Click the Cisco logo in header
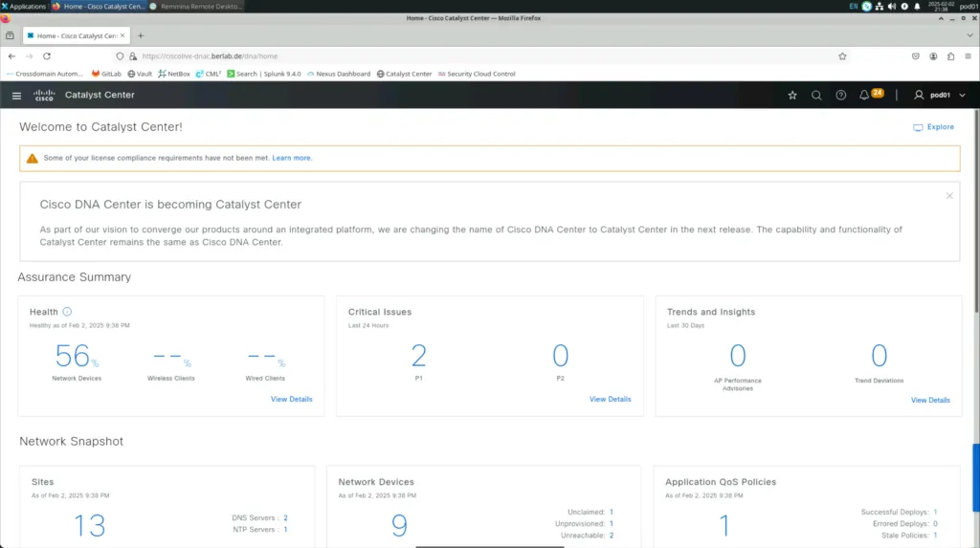The image size is (980, 548). [x=44, y=95]
